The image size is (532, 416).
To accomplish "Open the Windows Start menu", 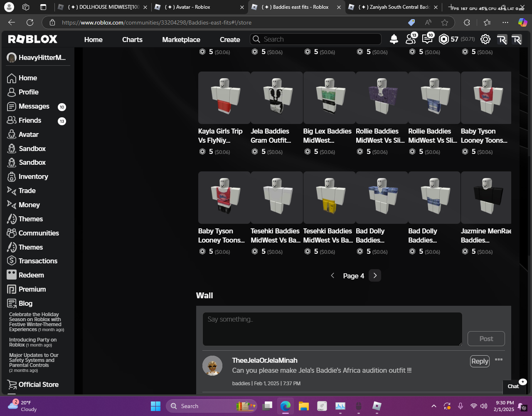I will 156,406.
